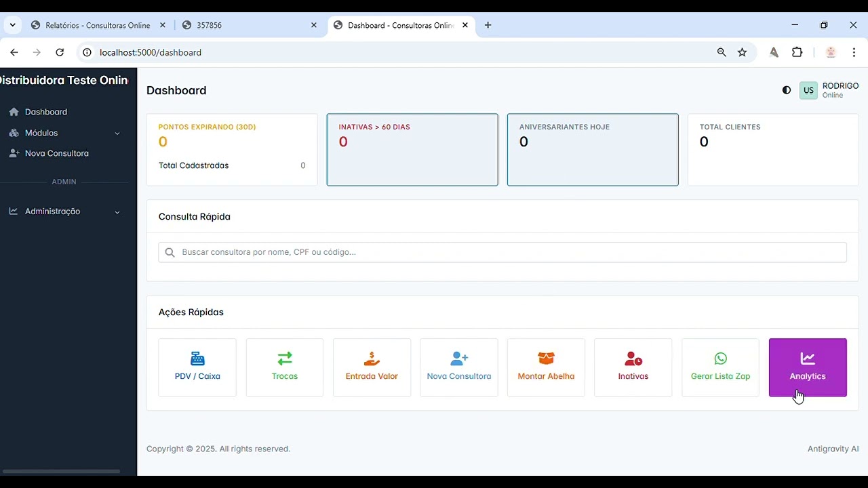Open the Gerar Lista Zap action

tap(720, 367)
